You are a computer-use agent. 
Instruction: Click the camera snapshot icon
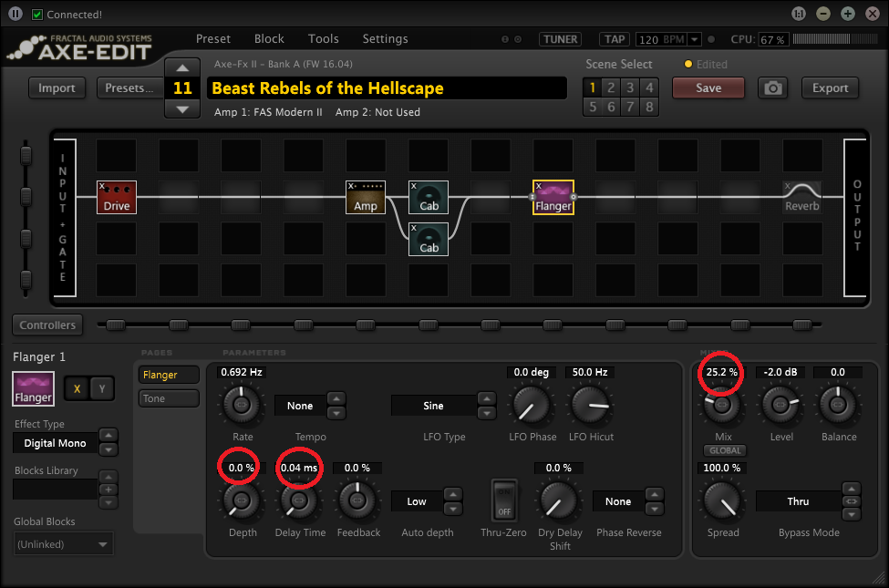coord(773,88)
